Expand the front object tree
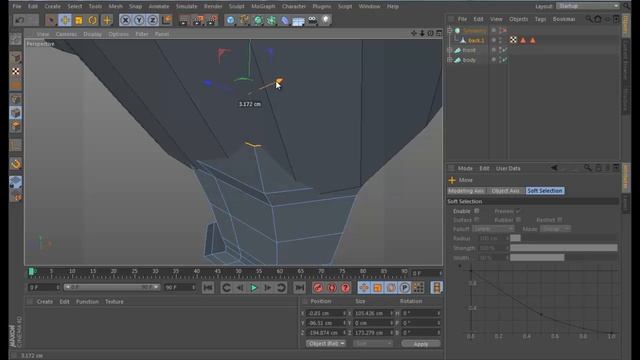 pos(450,50)
